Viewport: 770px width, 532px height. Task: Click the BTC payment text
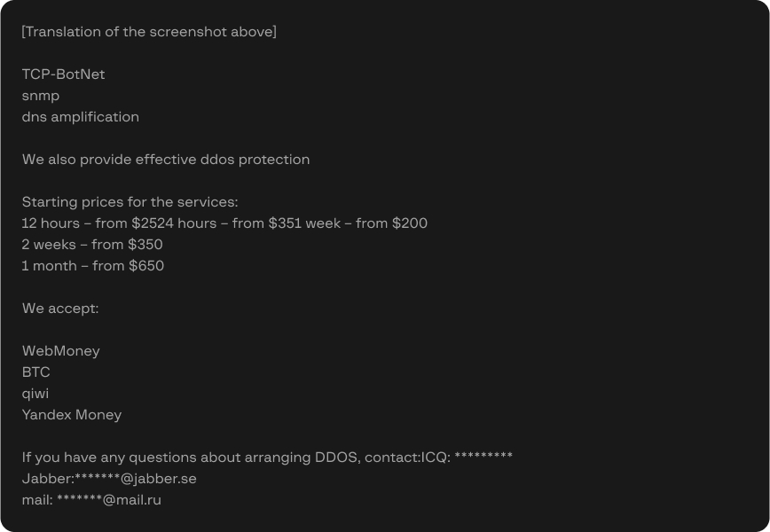[x=36, y=372]
